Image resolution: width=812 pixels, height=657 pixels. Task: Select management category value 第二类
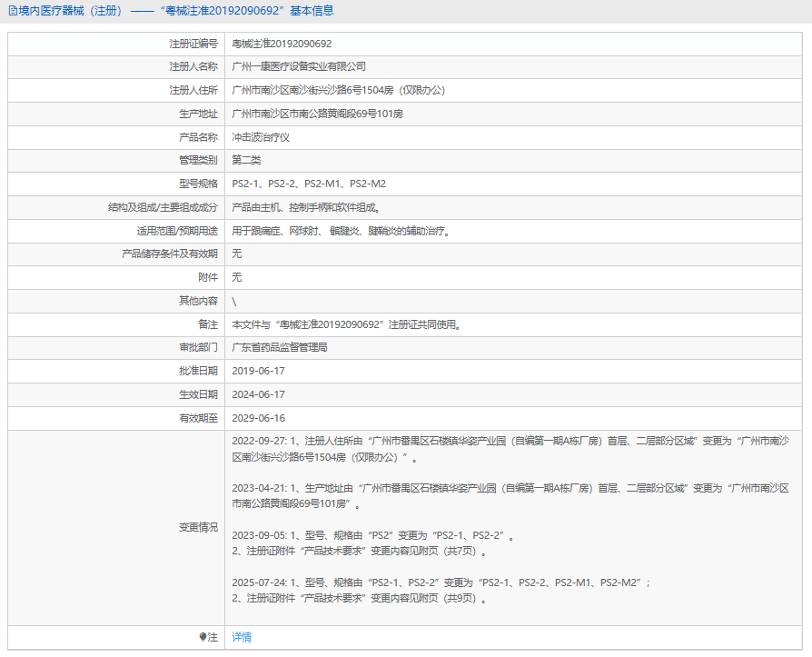pyautogui.click(x=246, y=160)
